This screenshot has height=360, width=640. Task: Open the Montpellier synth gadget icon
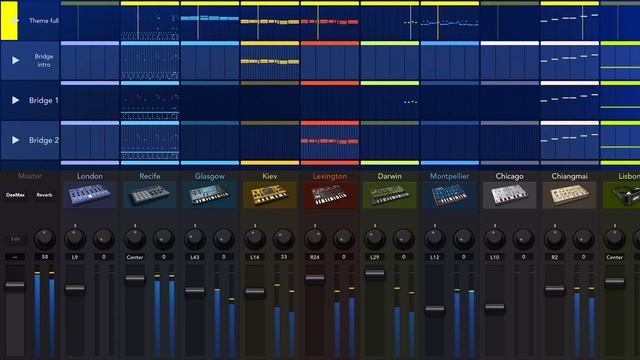(x=449, y=194)
